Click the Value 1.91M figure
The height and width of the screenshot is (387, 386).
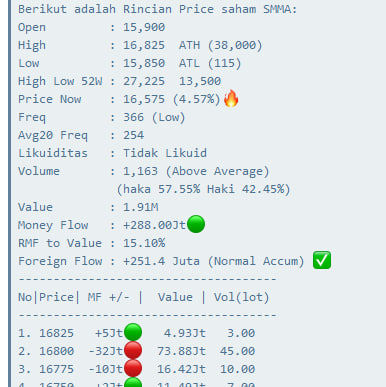tap(141, 207)
